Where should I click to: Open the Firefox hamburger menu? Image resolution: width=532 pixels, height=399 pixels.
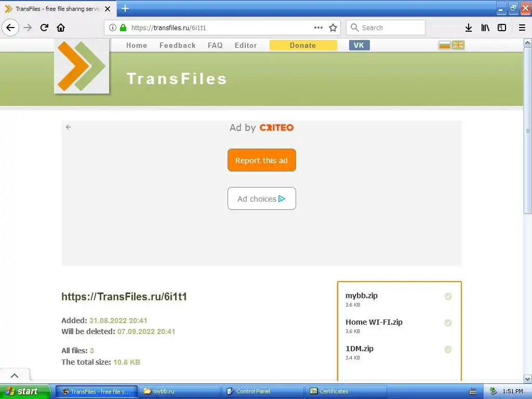coord(522,28)
